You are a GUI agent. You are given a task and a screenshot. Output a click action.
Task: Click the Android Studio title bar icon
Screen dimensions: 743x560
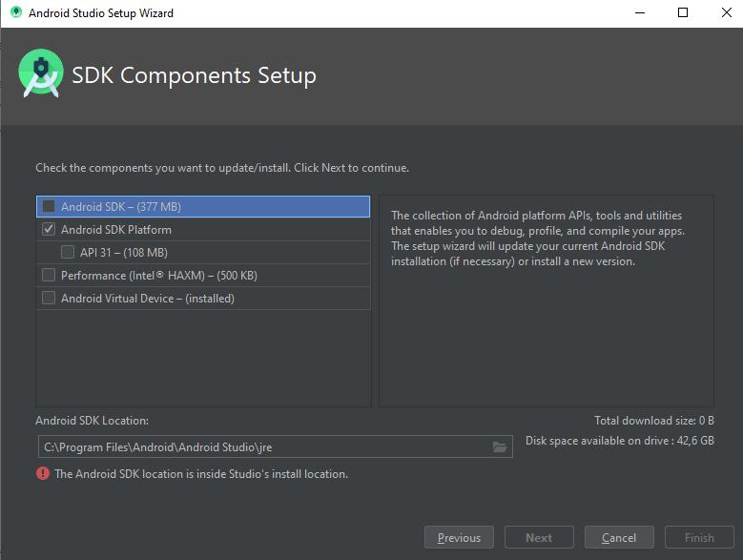[x=16, y=12]
